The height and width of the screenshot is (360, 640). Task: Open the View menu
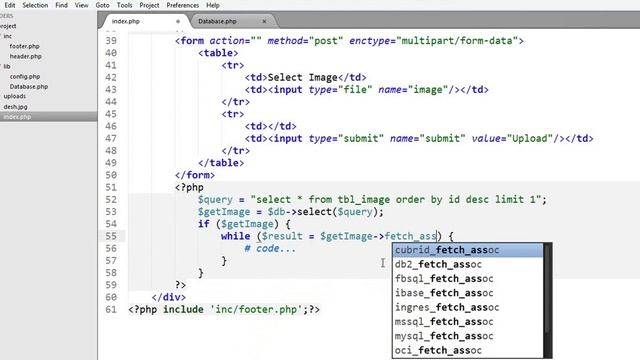81,5
